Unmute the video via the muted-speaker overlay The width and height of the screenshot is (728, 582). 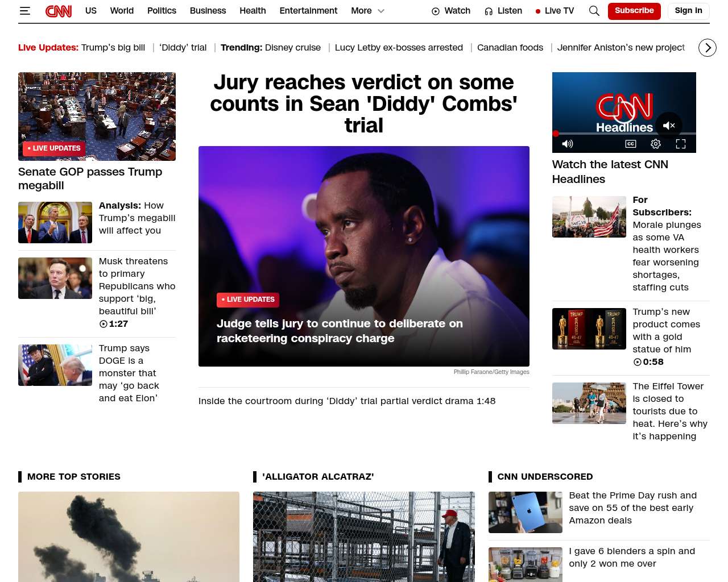(669, 126)
